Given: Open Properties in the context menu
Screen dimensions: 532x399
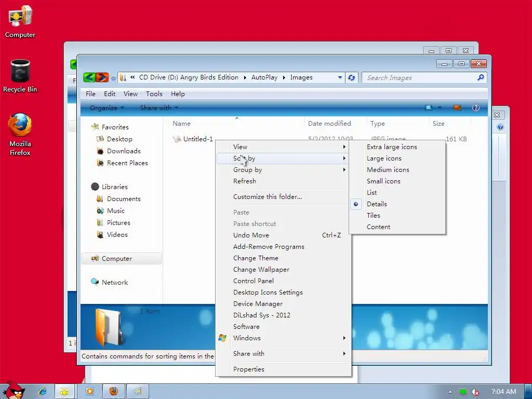Looking at the screenshot, I should (x=283, y=369).
